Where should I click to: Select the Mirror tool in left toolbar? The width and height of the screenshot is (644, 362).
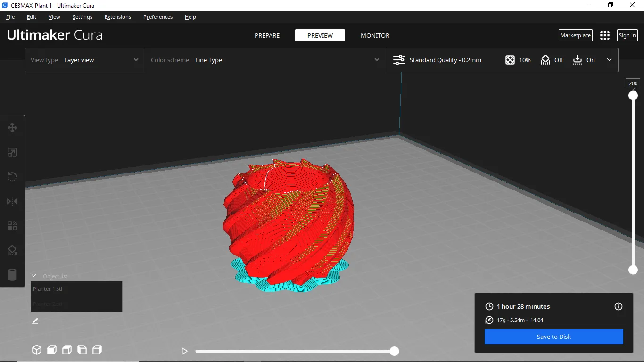click(x=12, y=201)
